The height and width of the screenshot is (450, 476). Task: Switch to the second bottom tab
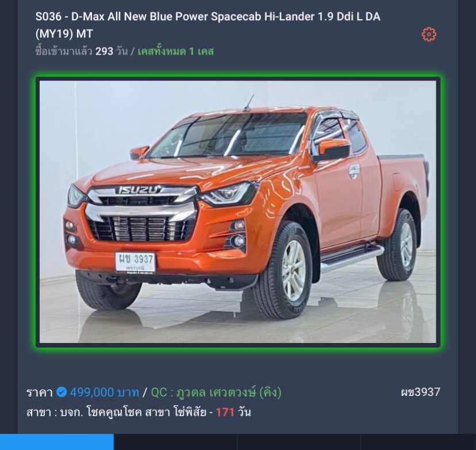pyautogui.click(x=175, y=442)
